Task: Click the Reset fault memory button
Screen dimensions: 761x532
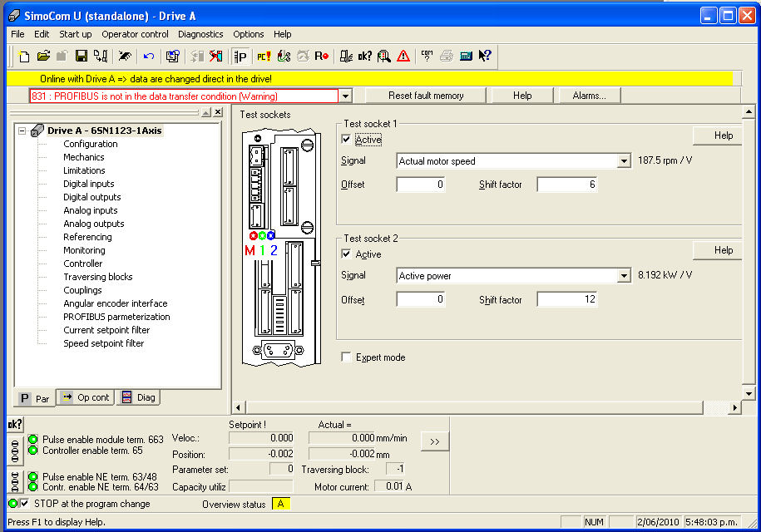Action: pyautogui.click(x=426, y=96)
